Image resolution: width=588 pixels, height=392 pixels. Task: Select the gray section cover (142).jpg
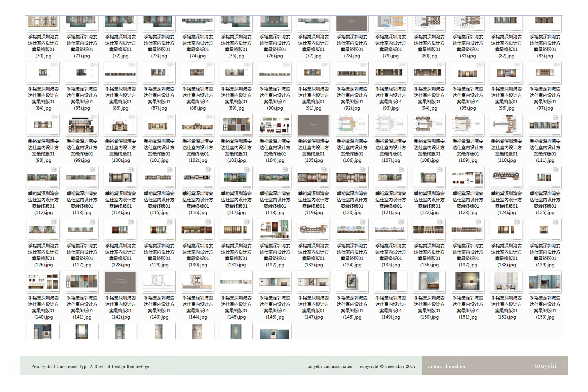click(120, 282)
